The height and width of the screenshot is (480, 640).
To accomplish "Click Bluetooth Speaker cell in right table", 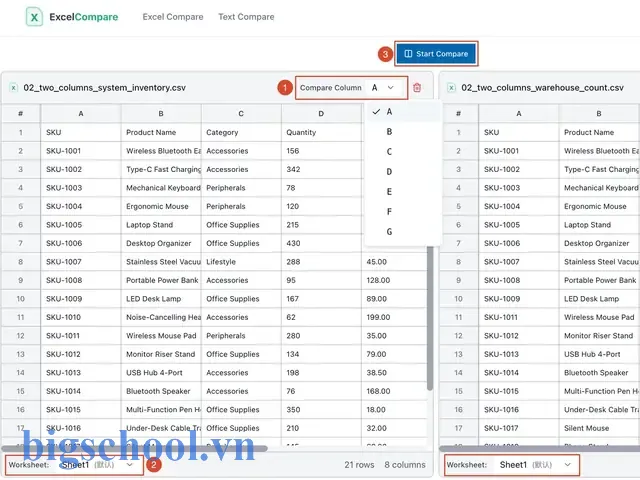I will pos(599,373).
